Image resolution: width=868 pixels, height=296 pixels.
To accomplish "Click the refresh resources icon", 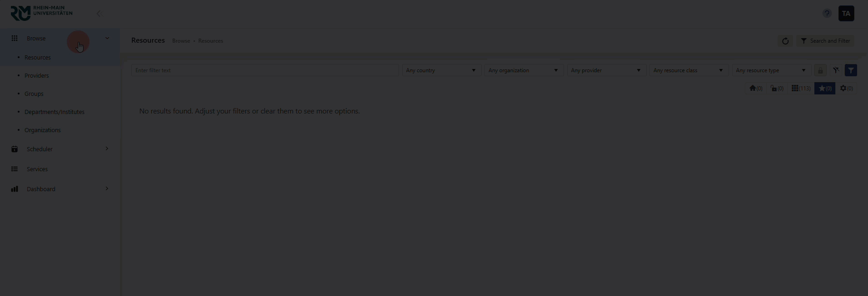I will 785,41.
